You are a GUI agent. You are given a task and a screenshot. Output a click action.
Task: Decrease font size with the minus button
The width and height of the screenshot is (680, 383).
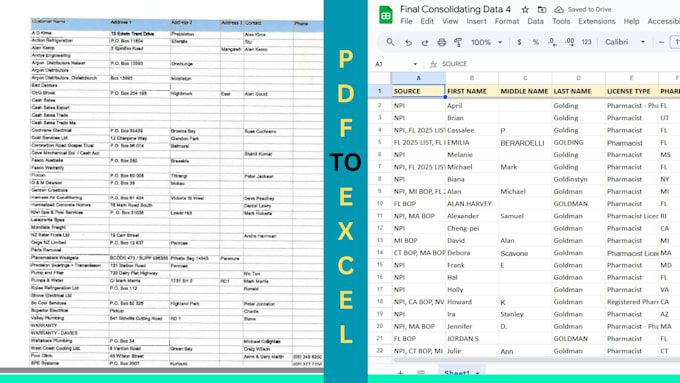[661, 42]
